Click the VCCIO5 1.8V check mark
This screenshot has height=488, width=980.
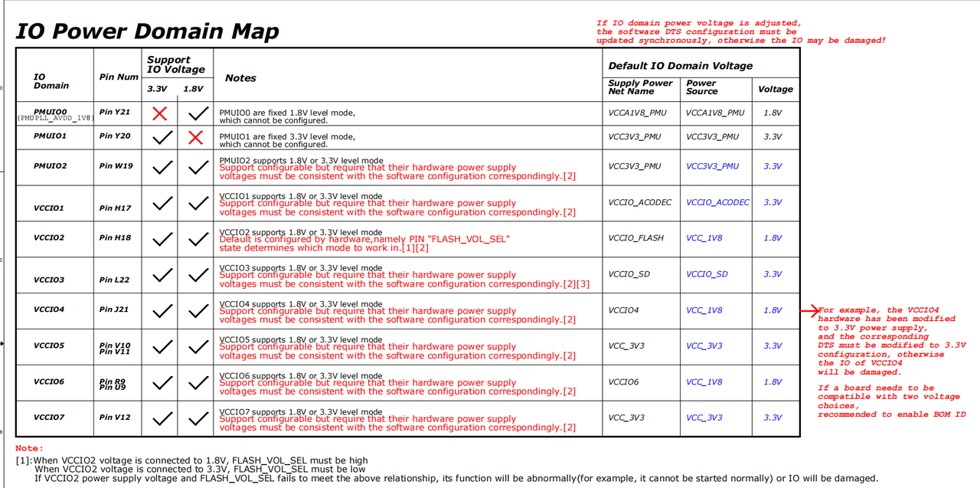point(198,347)
